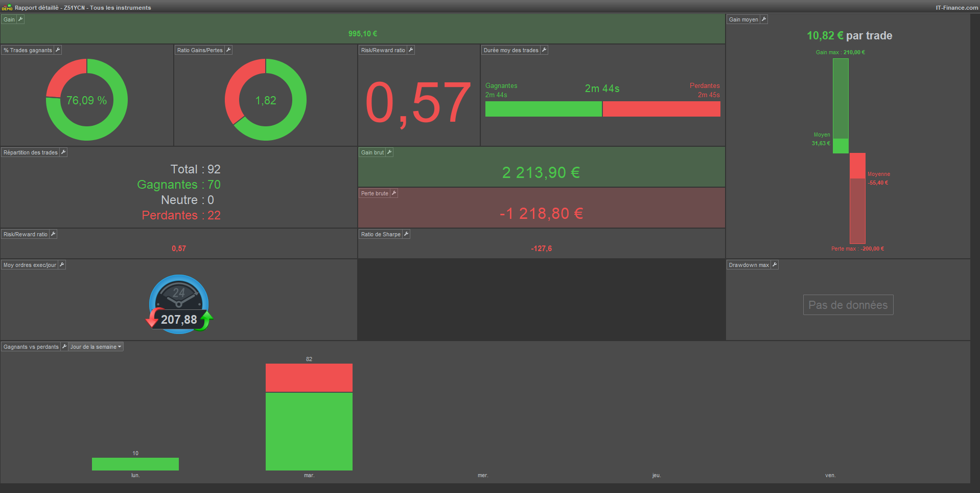The width and height of the screenshot is (980, 493).
Task: Click the red portion of mardi bar
Action: click(309, 377)
